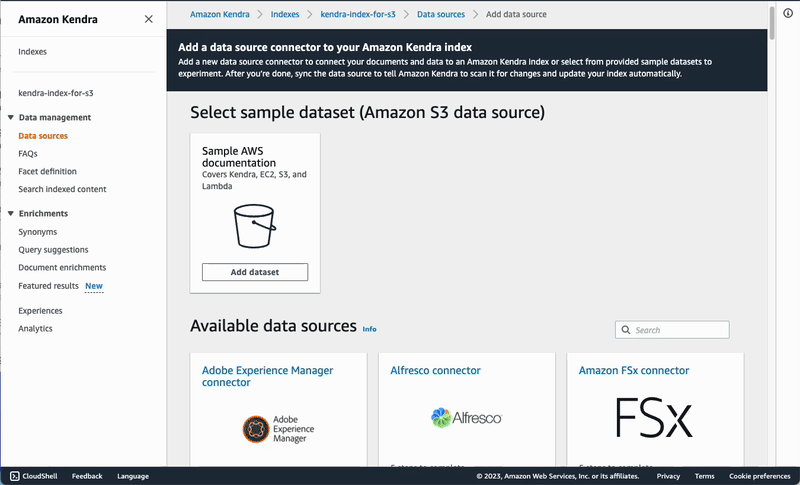This screenshot has height=485, width=800.
Task: Click the 'Amazon Kendra' sidebar heading
Action: (x=58, y=19)
